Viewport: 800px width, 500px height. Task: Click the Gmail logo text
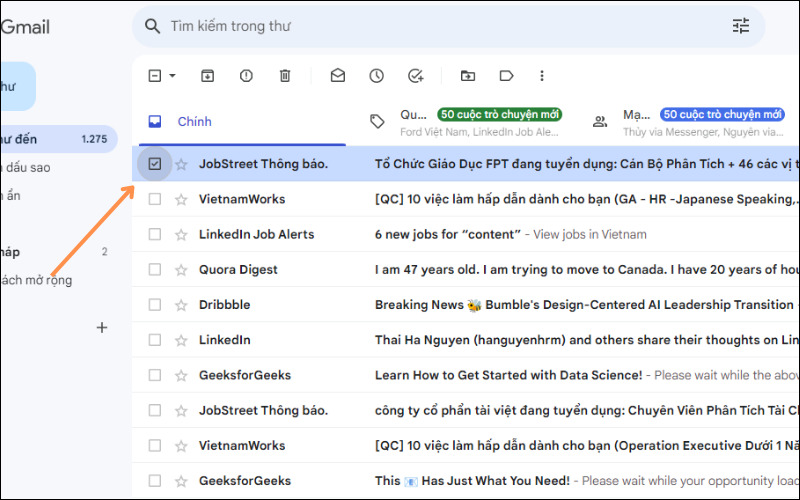(x=26, y=27)
